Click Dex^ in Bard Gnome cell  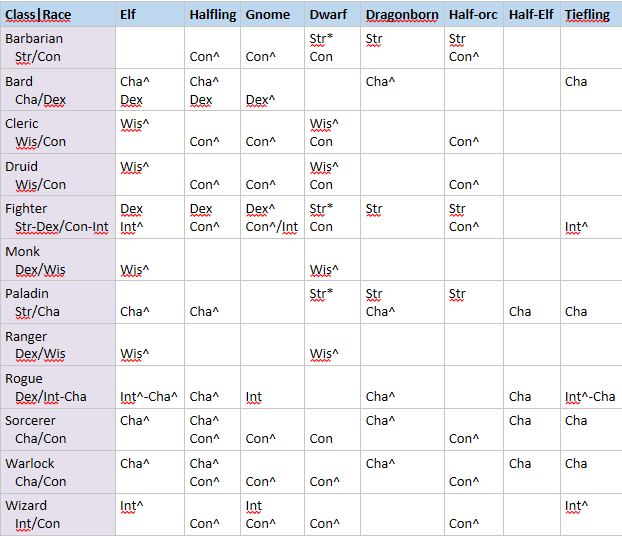pyautogui.click(x=260, y=100)
